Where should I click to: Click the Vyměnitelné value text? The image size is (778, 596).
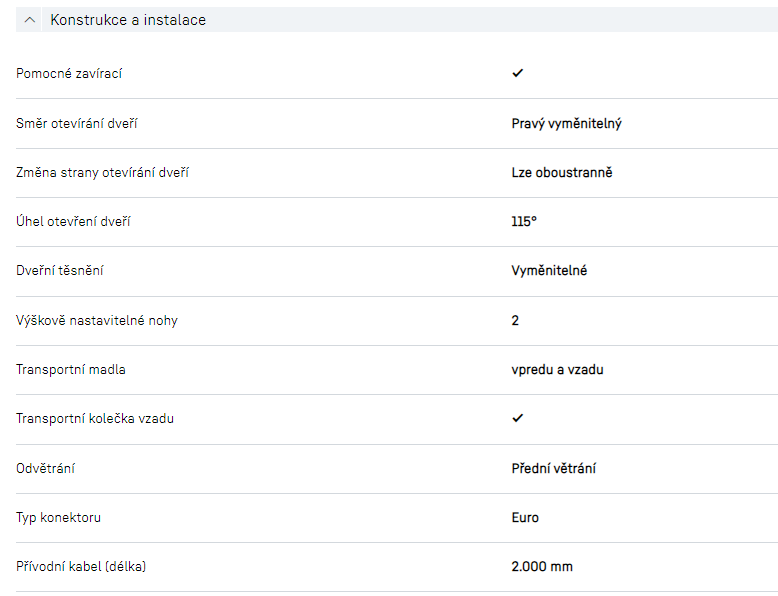pos(549,271)
